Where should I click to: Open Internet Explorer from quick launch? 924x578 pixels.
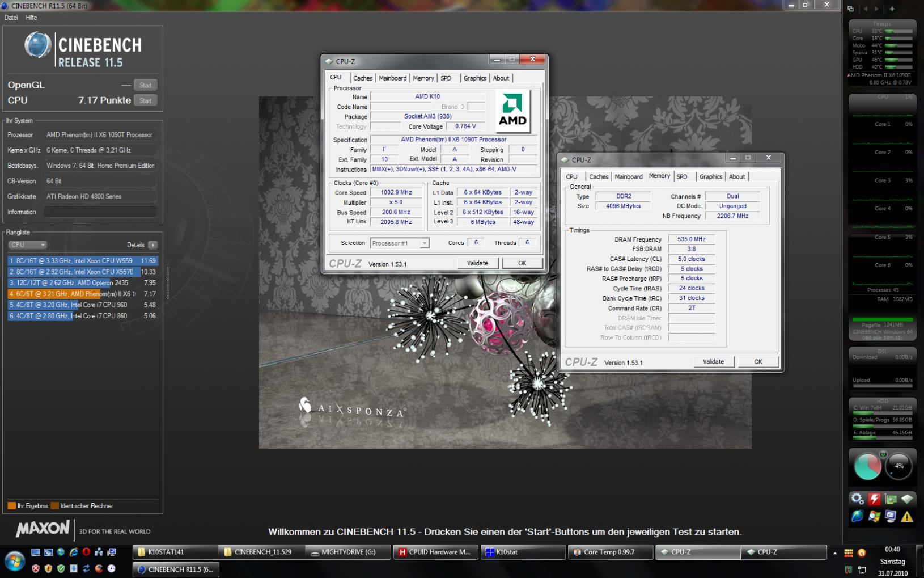tap(74, 552)
